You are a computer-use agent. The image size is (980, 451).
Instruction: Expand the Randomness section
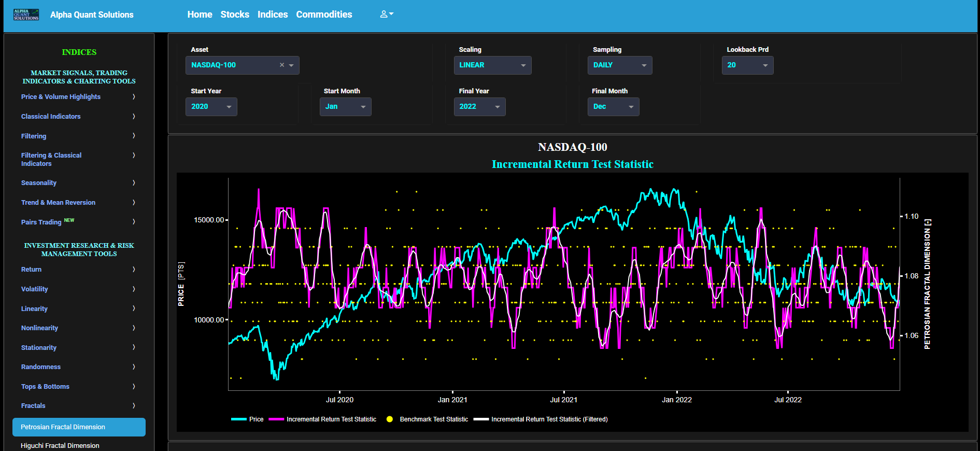point(78,367)
